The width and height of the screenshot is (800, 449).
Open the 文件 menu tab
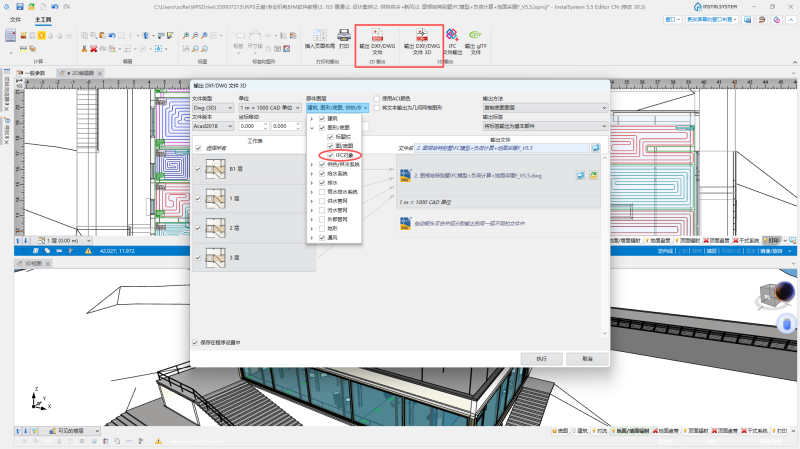[x=15, y=19]
